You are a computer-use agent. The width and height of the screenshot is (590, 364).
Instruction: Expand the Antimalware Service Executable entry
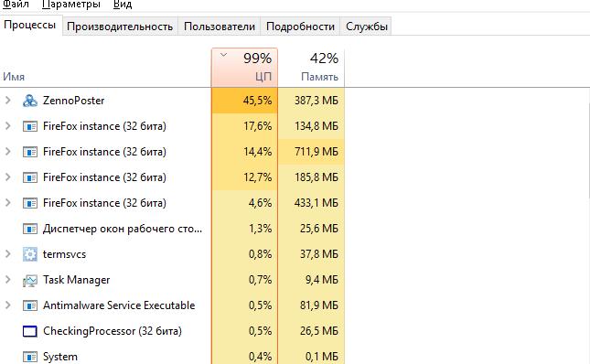[x=7, y=305]
